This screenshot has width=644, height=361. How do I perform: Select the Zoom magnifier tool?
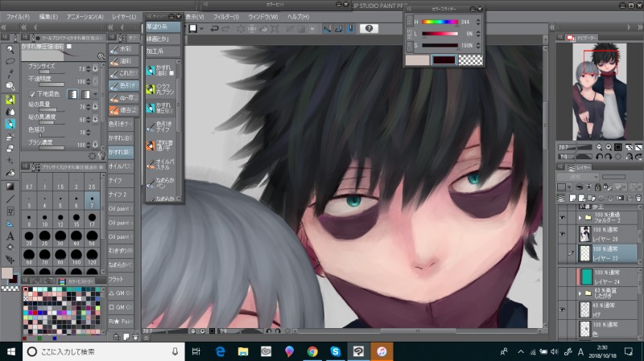(x=10, y=50)
